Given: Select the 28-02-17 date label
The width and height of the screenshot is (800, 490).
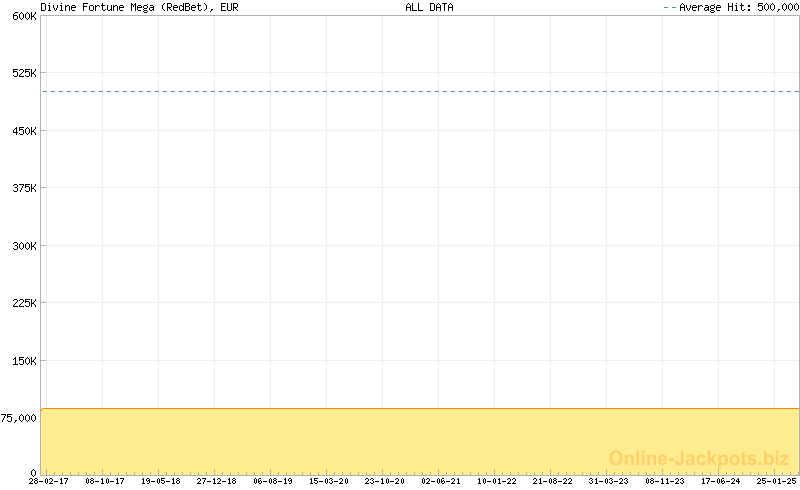Looking at the screenshot, I should pyautogui.click(x=48, y=481).
